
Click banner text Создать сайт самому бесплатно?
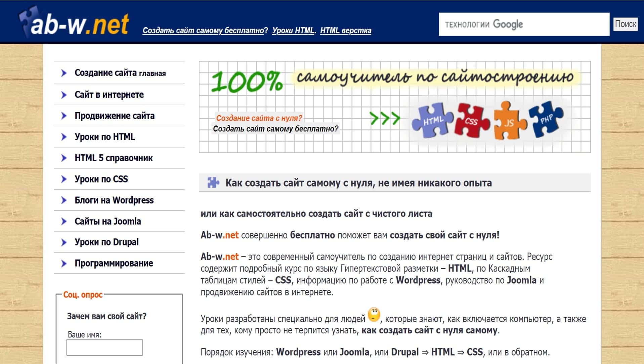tap(275, 129)
